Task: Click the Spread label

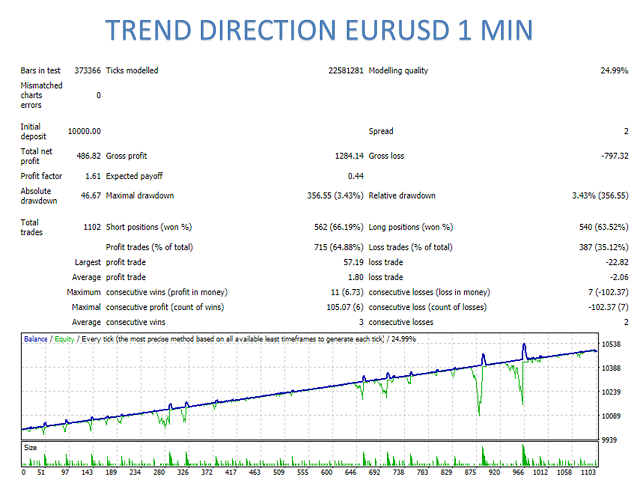Action: click(x=381, y=131)
